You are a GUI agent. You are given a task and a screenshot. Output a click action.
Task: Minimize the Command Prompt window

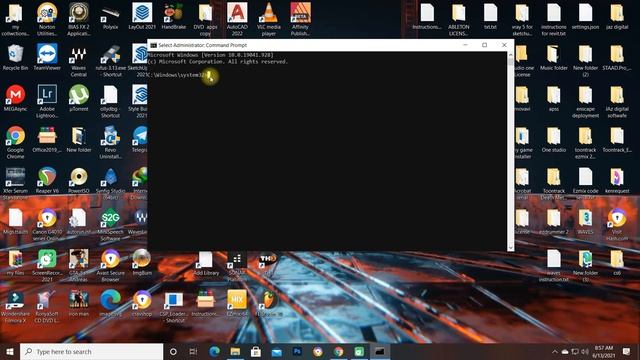465,45
